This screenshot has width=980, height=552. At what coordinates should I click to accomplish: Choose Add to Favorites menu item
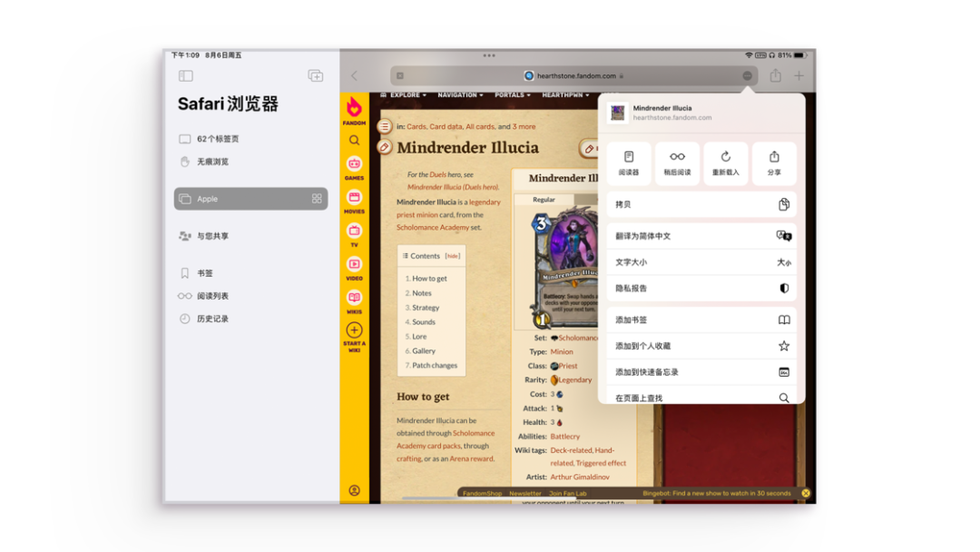click(701, 346)
